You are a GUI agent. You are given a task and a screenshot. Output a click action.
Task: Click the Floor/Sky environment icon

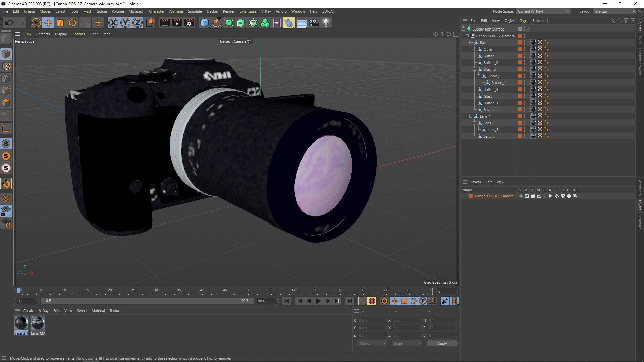[302, 23]
